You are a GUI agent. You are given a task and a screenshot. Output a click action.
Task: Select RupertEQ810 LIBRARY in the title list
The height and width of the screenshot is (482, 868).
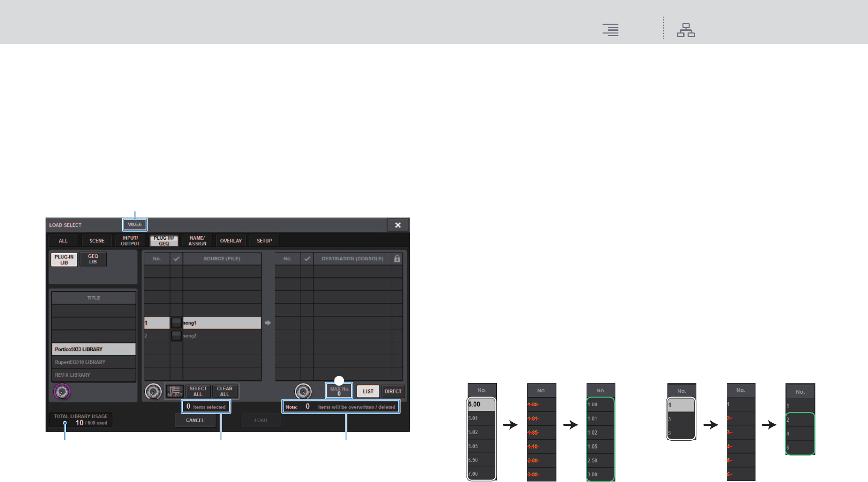point(94,362)
